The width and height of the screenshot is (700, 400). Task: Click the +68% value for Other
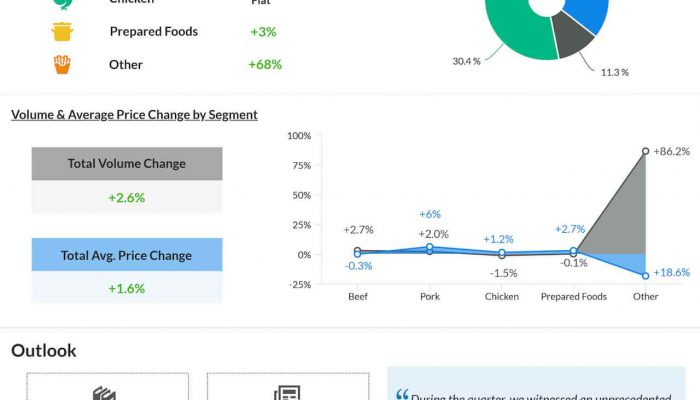pyautogui.click(x=265, y=65)
